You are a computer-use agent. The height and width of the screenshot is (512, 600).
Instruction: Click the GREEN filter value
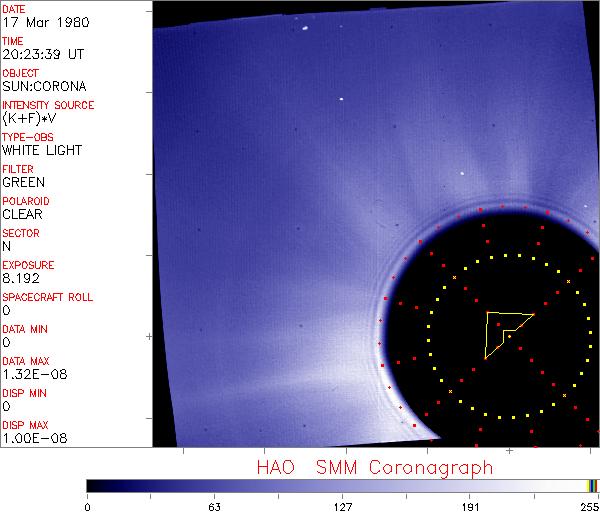click(24, 182)
